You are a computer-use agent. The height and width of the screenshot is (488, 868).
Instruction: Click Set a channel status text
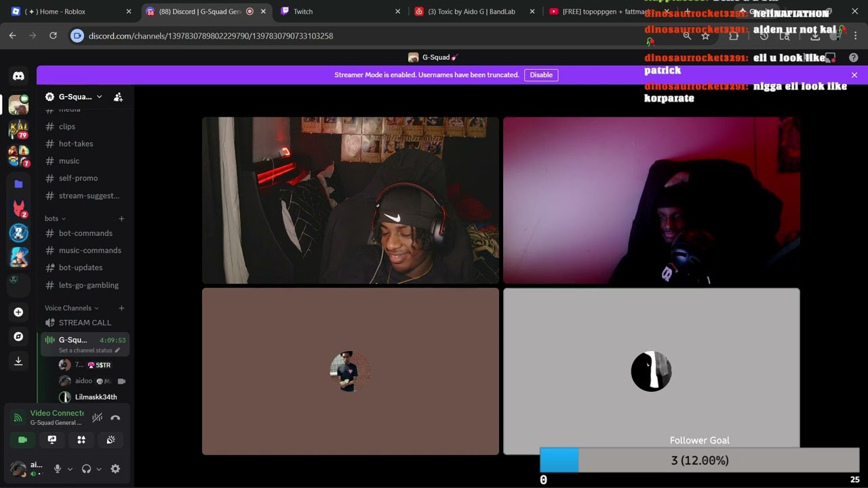[85, 350]
